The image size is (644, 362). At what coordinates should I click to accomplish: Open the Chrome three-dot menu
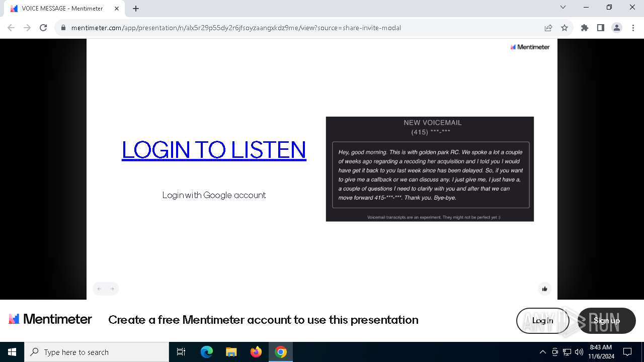point(633,28)
